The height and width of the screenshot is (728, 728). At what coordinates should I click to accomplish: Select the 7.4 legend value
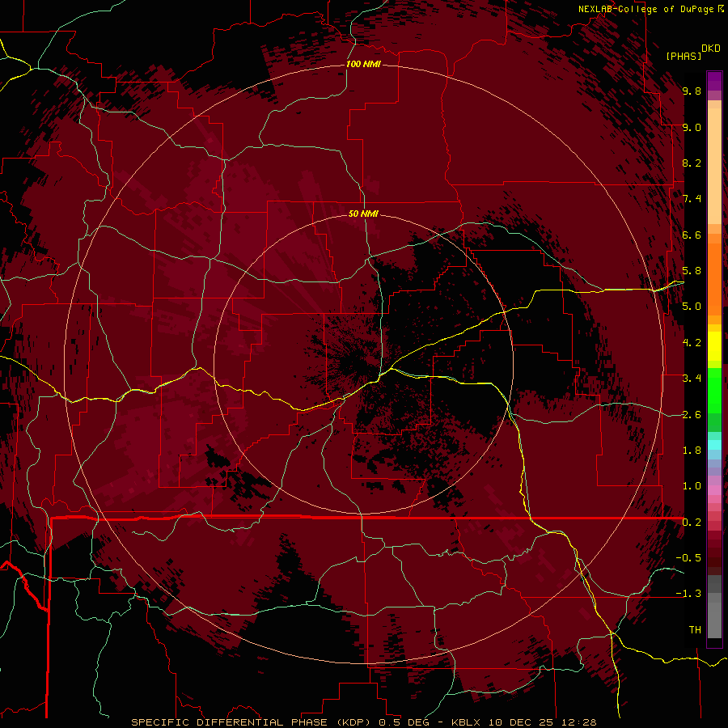[x=692, y=199]
